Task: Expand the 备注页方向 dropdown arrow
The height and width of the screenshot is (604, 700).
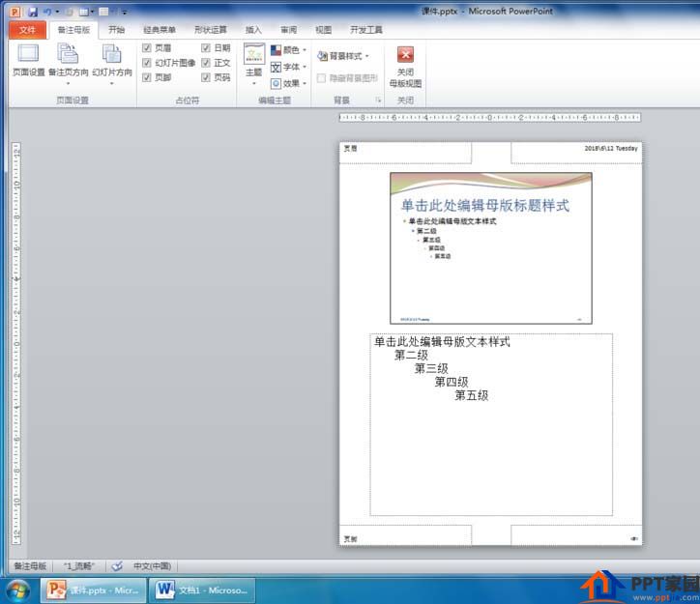Action: coord(68,83)
